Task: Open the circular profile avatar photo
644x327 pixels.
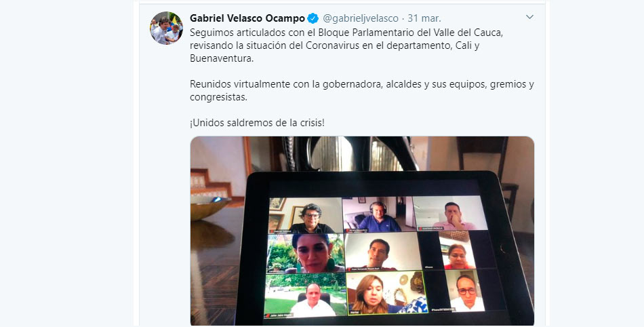Action: click(166, 28)
